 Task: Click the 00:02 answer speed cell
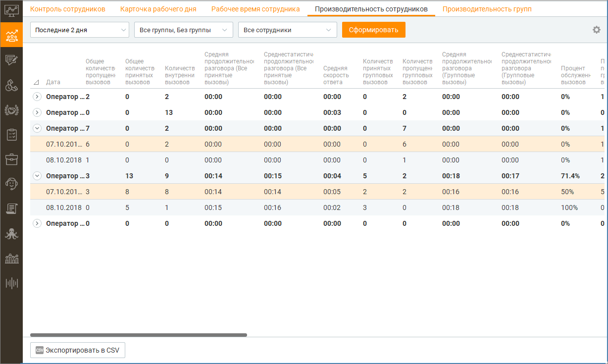tap(332, 208)
